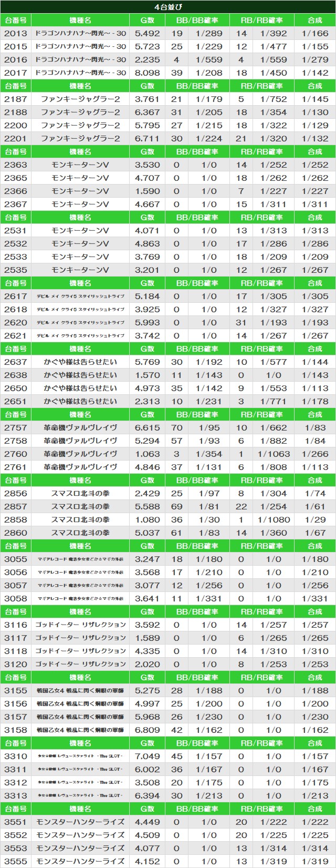The width and height of the screenshot is (336, 868).
Task: Select 'スマスロ北斗の拳' name in row 2856
Action: (80, 493)
